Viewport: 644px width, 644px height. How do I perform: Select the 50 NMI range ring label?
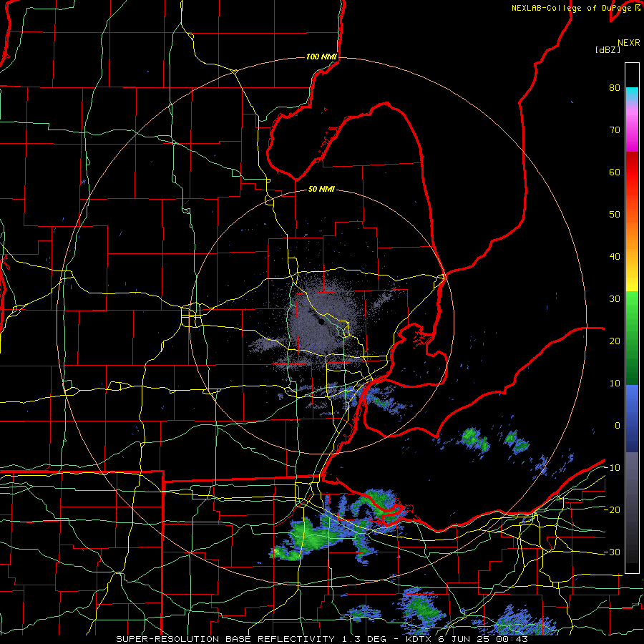pos(321,190)
